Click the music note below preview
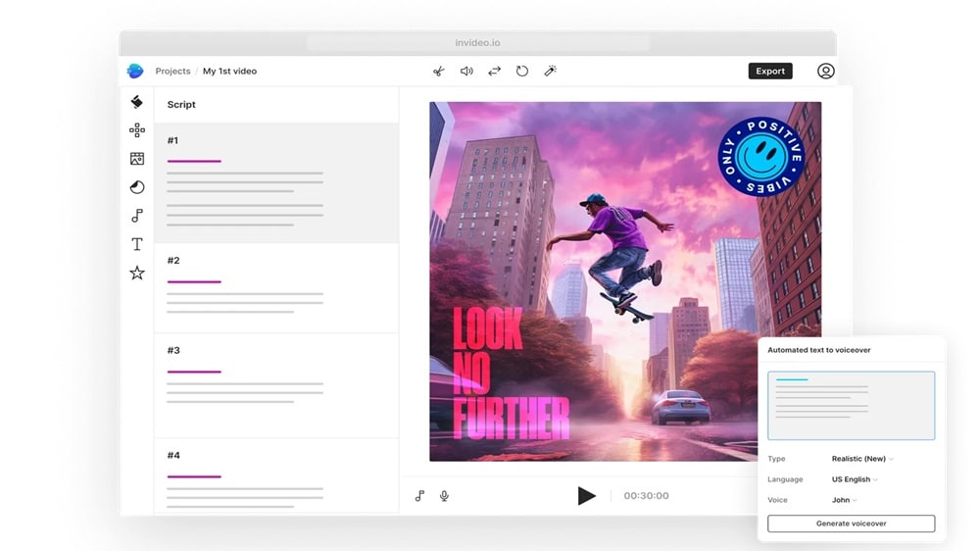 pos(419,496)
